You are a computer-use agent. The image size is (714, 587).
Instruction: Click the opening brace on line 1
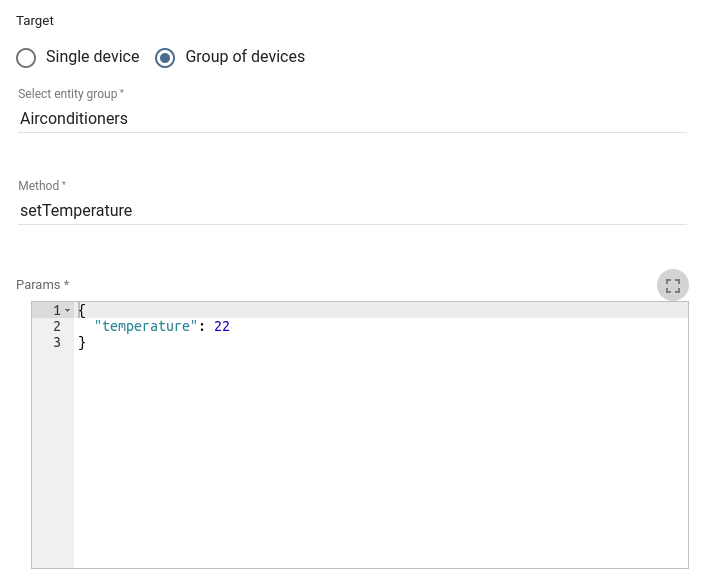82,311
